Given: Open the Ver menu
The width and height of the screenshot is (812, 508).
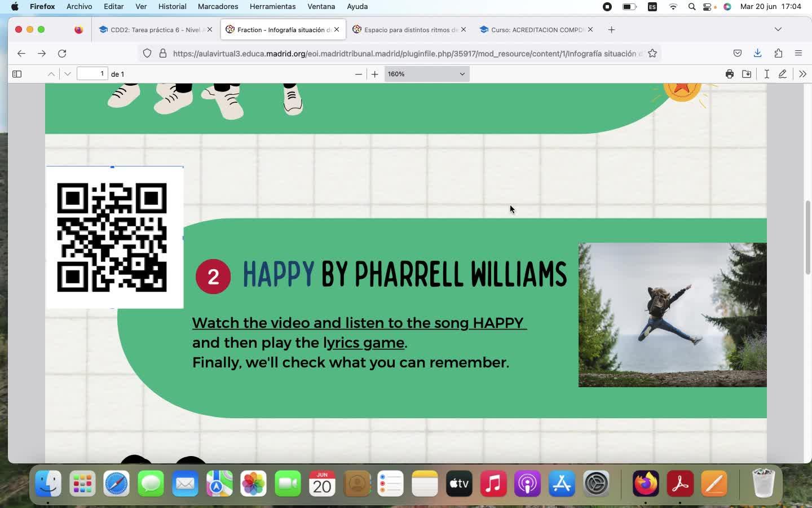Looking at the screenshot, I should click(x=141, y=7).
